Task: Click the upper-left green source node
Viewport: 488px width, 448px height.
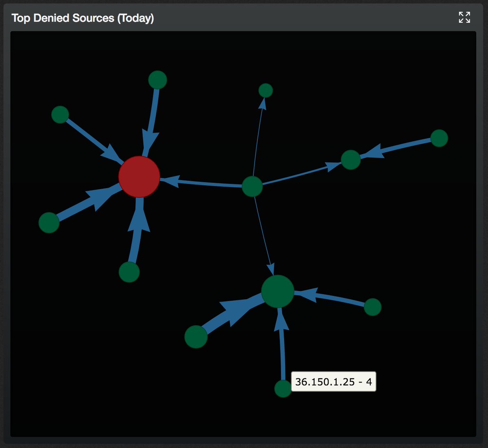Action: click(x=61, y=114)
